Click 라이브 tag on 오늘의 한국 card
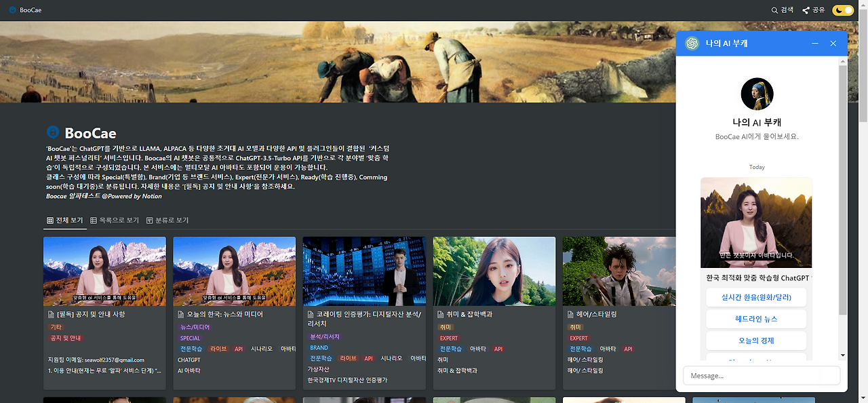The image size is (868, 403). [218, 349]
